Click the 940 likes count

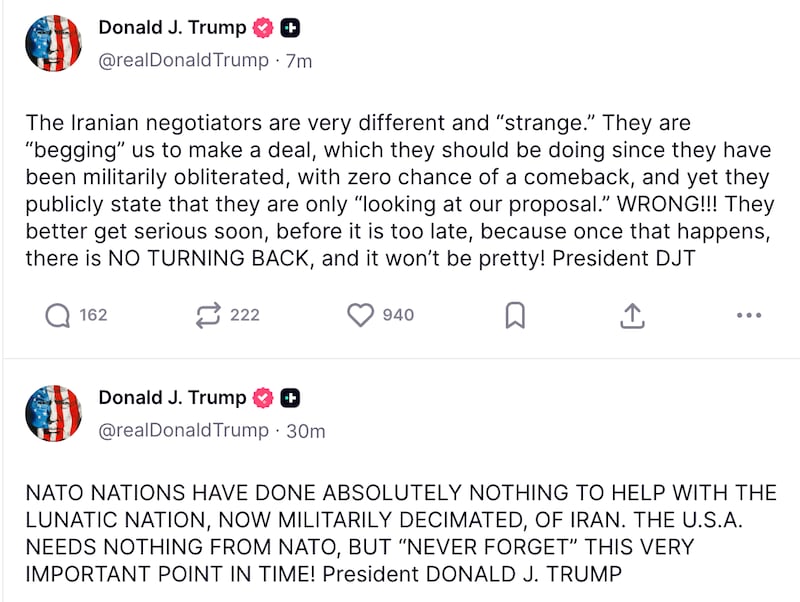[388, 314]
